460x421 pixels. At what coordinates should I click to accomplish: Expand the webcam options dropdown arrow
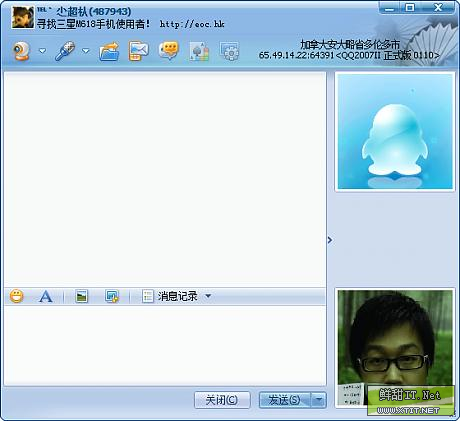(42, 51)
